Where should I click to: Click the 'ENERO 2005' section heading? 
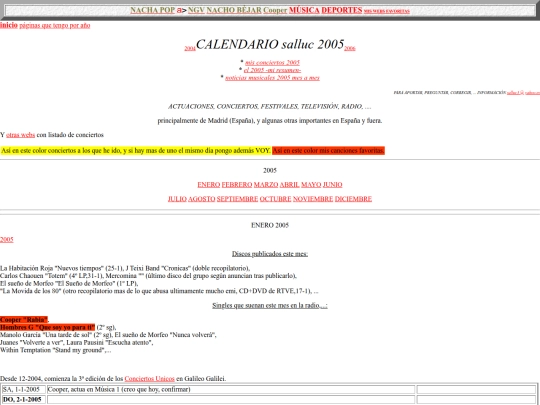tap(270, 225)
